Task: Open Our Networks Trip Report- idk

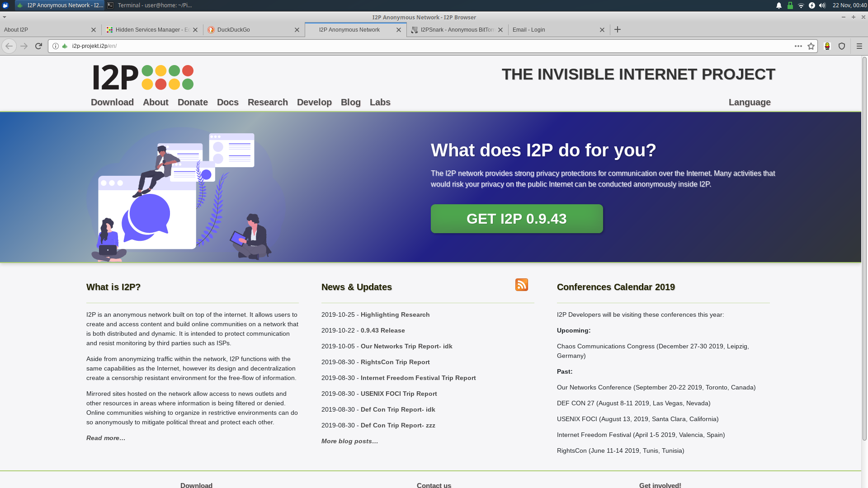Action: 406,346
